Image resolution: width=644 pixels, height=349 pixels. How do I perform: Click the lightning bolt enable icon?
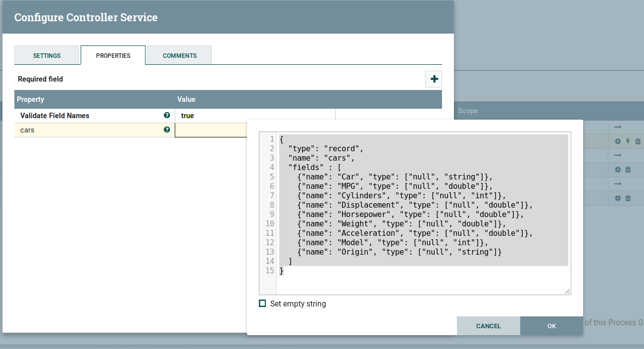(628, 141)
